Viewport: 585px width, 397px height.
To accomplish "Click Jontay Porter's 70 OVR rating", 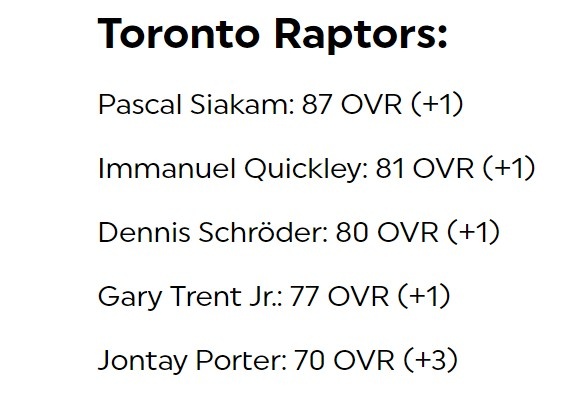I will [x=344, y=360].
